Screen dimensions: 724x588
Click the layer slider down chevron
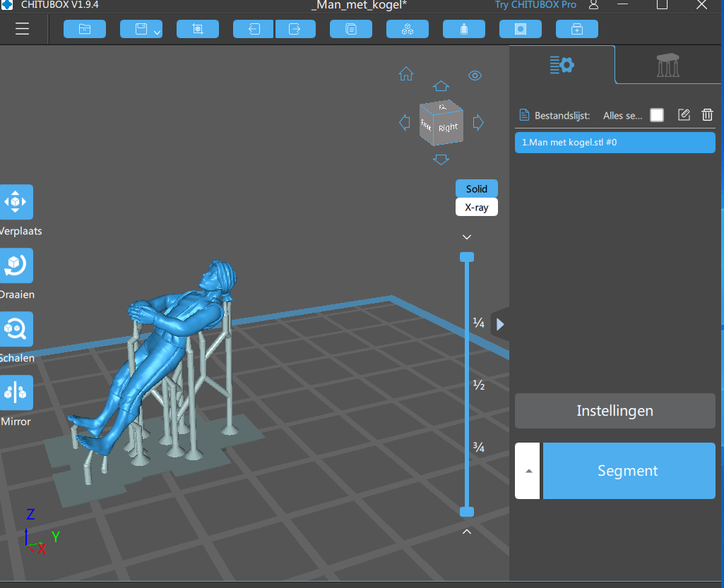click(467, 236)
